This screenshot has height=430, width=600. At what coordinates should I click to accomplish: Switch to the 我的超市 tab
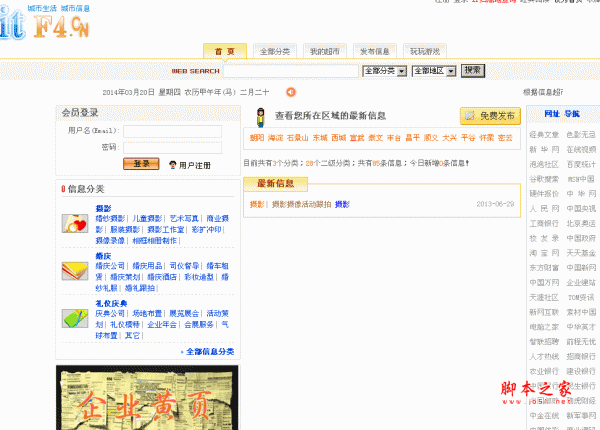325,51
